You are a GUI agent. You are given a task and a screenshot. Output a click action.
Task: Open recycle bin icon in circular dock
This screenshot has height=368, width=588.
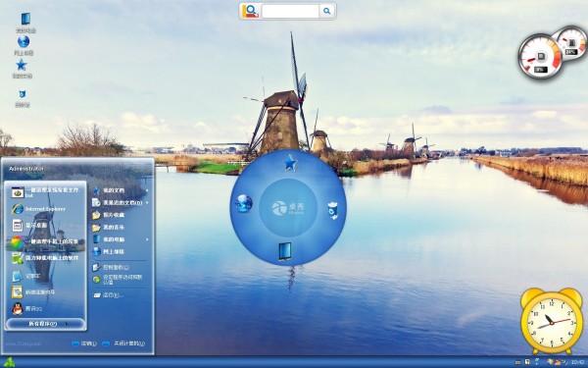click(x=332, y=211)
